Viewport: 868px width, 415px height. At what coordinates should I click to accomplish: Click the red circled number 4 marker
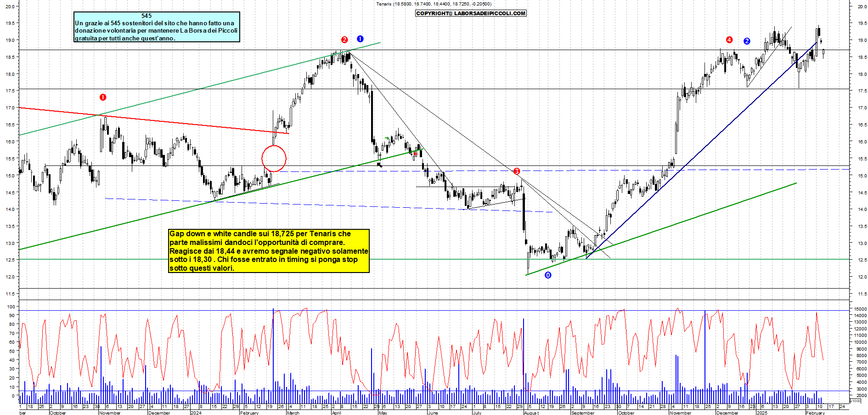pos(729,40)
